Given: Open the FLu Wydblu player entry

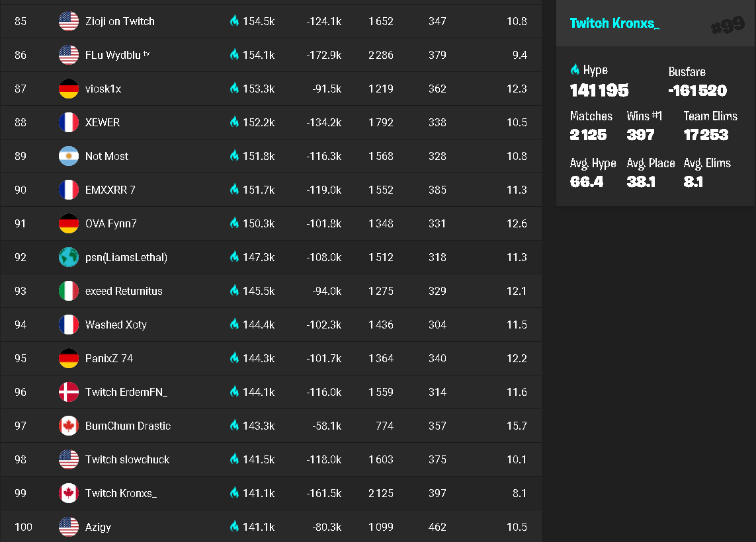Looking at the screenshot, I should [x=117, y=55].
